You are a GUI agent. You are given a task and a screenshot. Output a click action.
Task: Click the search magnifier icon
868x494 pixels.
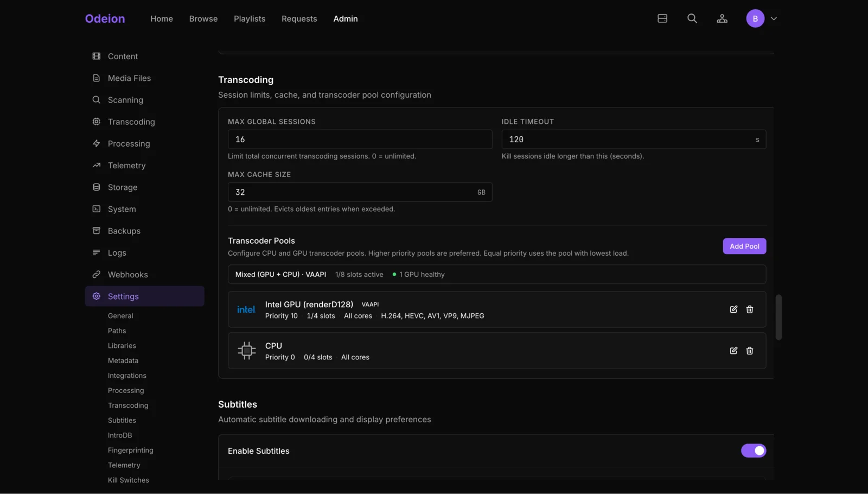pyautogui.click(x=692, y=18)
